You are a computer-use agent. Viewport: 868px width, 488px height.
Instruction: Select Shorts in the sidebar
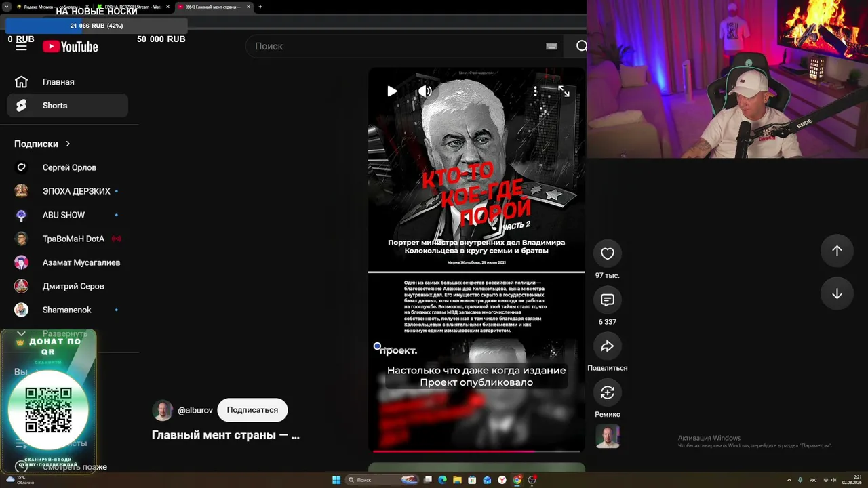(x=68, y=106)
